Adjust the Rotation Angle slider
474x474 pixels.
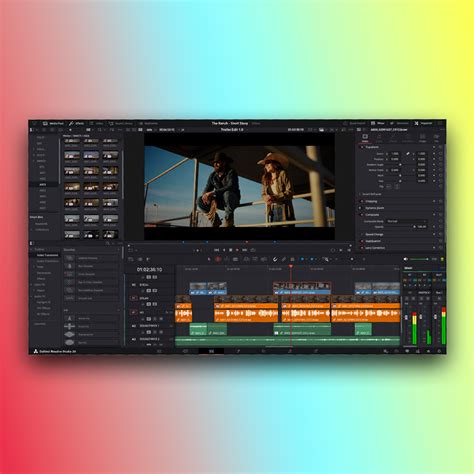pyautogui.click(x=400, y=165)
